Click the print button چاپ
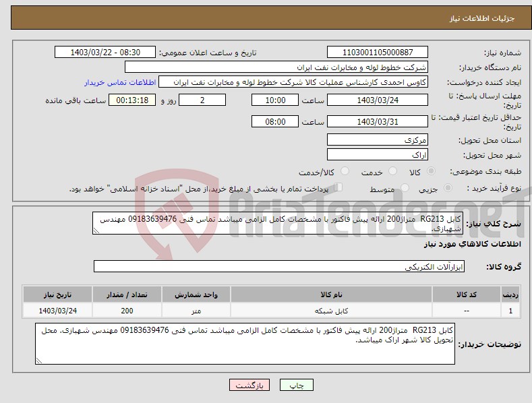 pyautogui.click(x=297, y=385)
